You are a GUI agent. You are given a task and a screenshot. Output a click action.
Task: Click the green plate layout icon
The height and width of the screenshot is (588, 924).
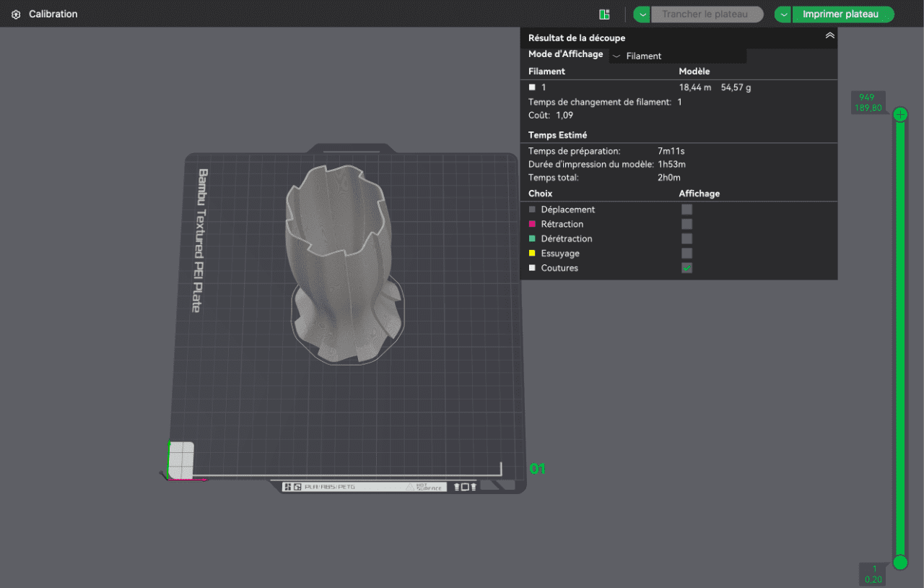point(604,14)
